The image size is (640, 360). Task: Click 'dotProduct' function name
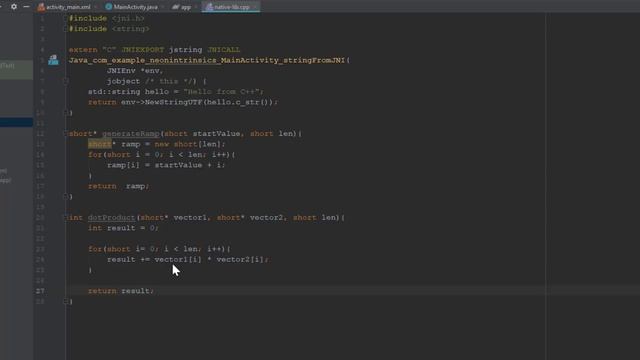click(111, 218)
